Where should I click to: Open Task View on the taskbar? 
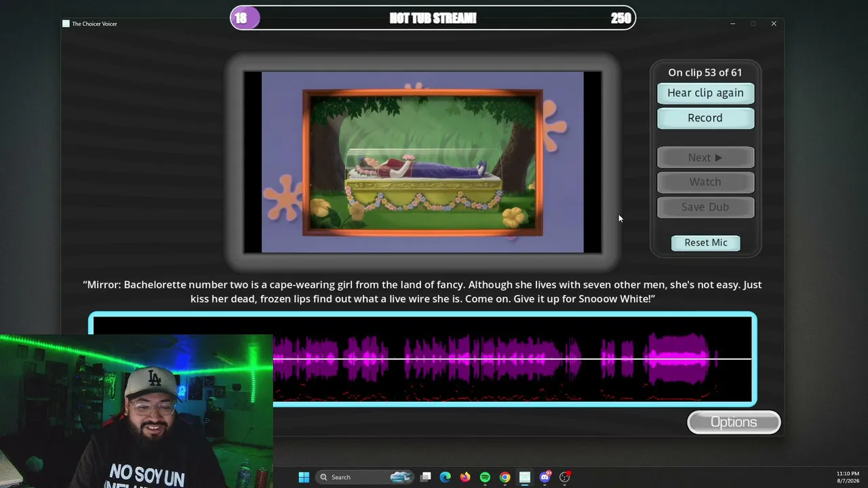(x=425, y=477)
